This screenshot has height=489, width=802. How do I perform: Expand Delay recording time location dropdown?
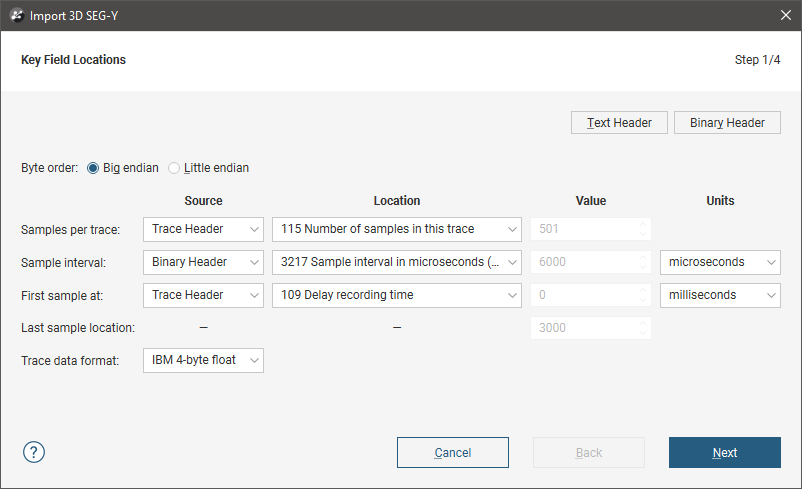[x=396, y=295]
